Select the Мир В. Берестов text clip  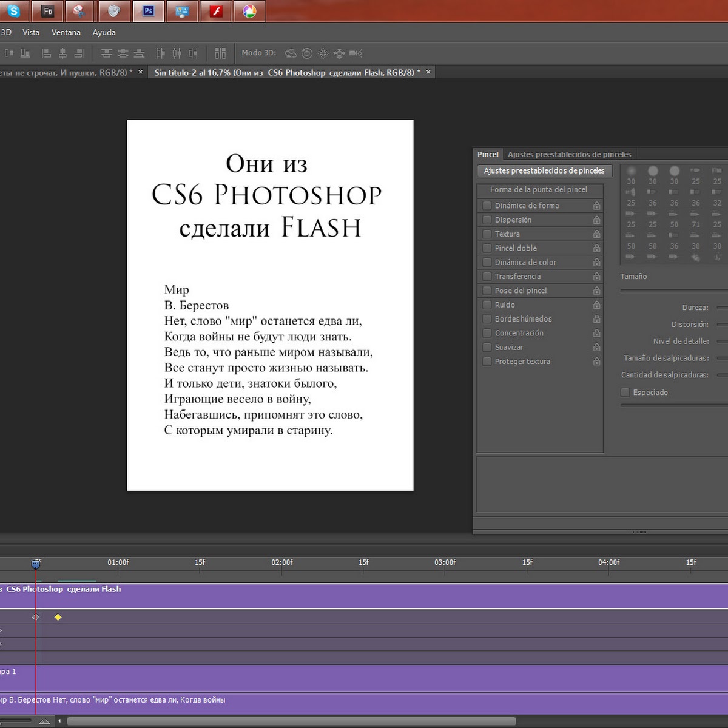(x=364, y=704)
